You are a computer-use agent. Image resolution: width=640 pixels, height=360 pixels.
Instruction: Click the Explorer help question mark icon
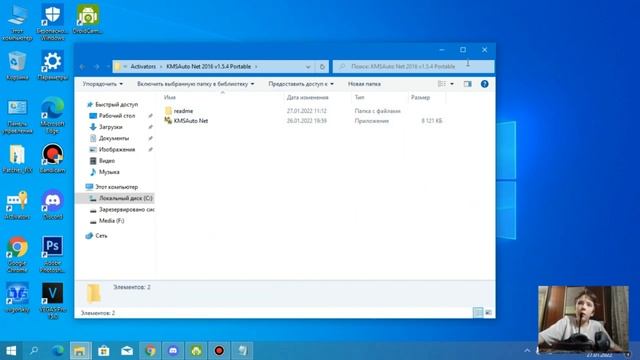[484, 84]
